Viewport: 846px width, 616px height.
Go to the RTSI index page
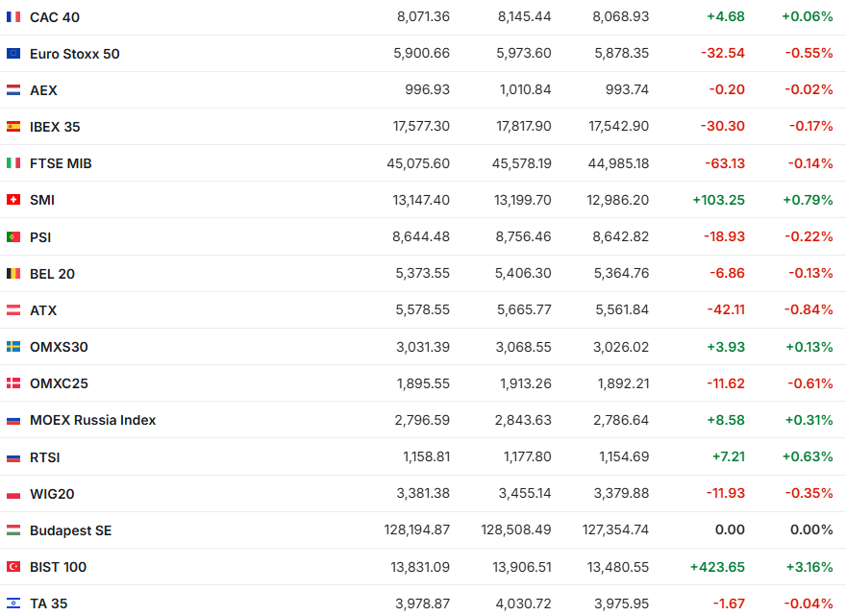point(45,457)
